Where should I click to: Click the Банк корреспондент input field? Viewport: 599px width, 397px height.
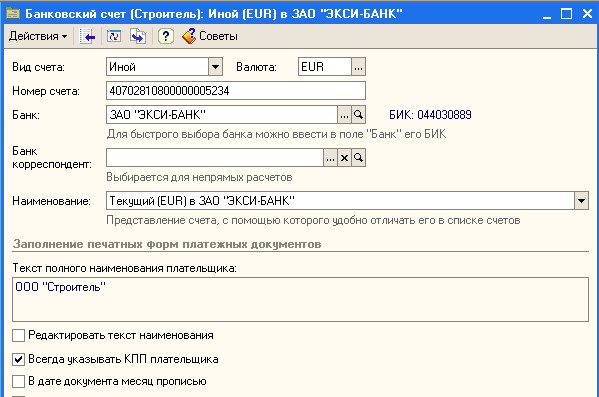pos(215,157)
